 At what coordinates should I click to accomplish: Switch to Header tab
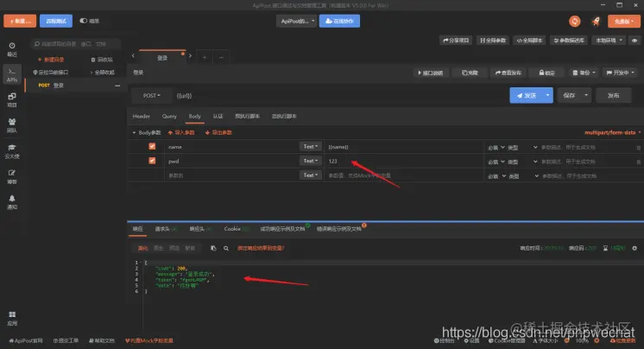coord(142,117)
